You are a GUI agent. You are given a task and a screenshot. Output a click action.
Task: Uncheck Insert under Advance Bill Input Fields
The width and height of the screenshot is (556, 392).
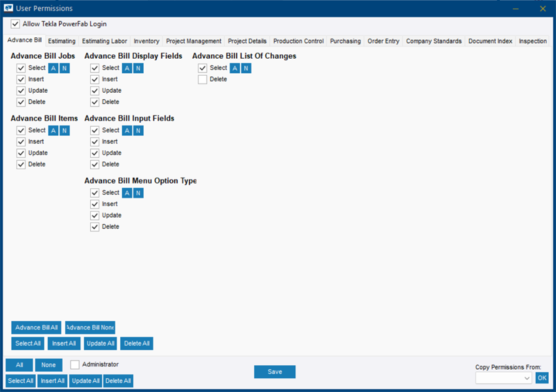coord(95,142)
